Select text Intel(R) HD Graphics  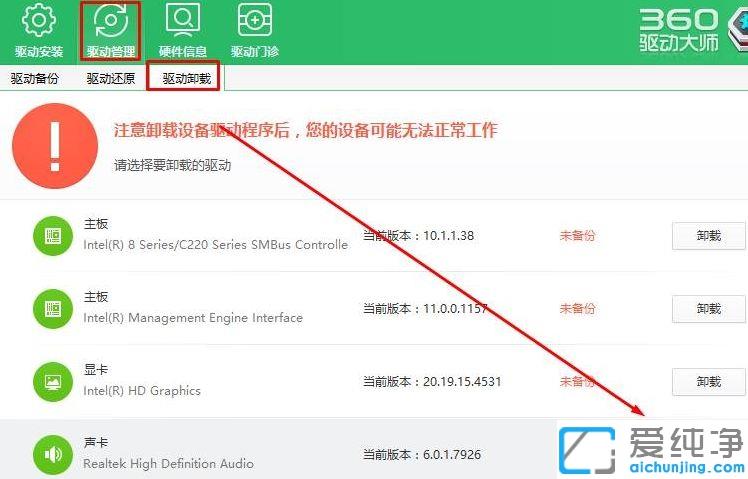point(142,391)
